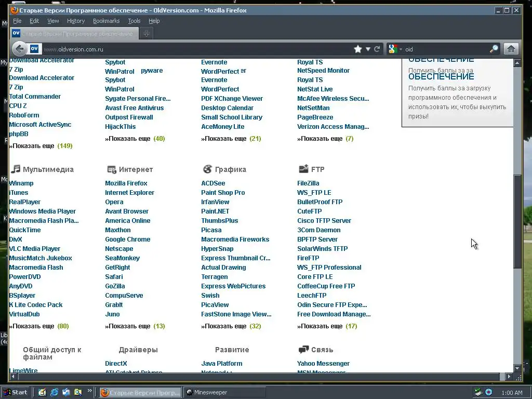The image size is (532, 399).
Task: Click the browser back arrow button
Action: [x=20, y=49]
